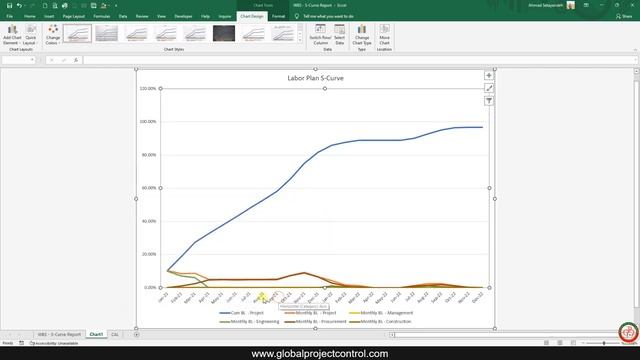This screenshot has width=640, height=360.
Task: Switch to the Review tab
Action: 142,16
